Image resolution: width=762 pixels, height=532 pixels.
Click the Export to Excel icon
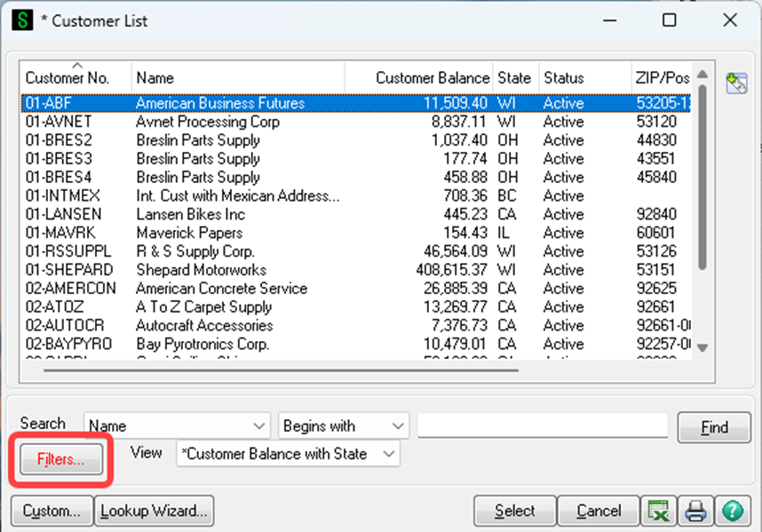[x=658, y=511]
